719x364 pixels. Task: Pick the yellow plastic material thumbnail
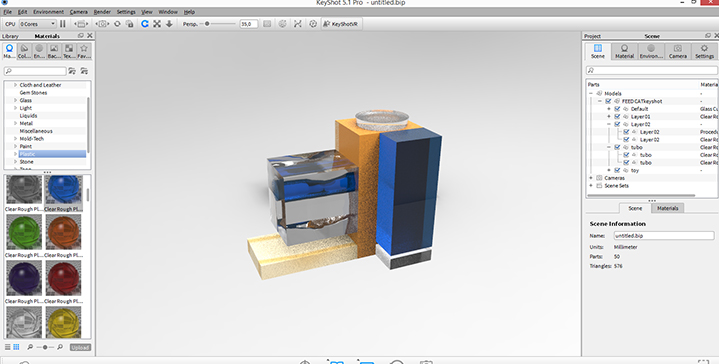click(63, 323)
